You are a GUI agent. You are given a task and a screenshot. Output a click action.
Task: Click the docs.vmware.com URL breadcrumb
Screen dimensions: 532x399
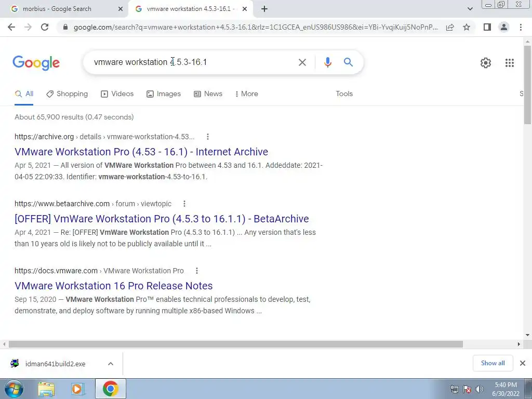99,271
